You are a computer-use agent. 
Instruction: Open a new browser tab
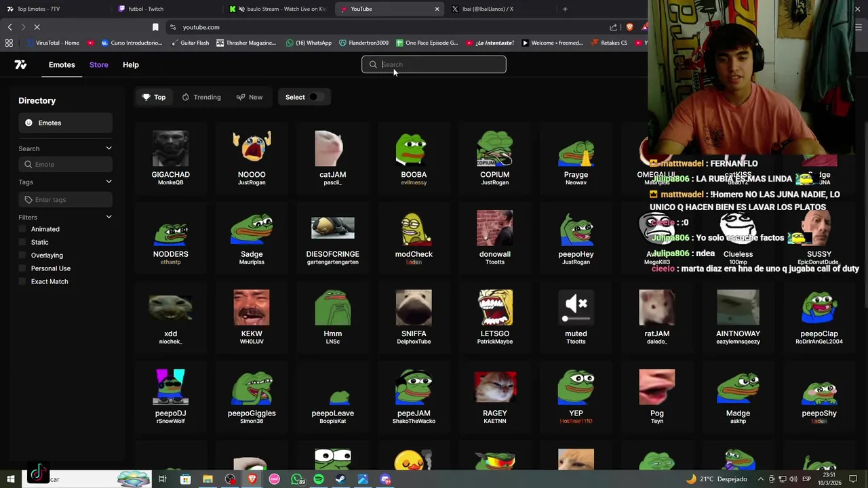565,9
